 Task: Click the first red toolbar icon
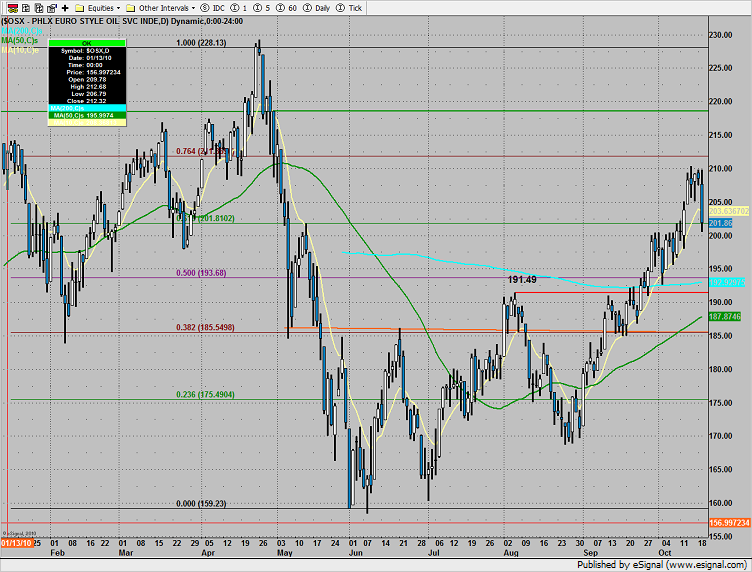click(7, 6)
